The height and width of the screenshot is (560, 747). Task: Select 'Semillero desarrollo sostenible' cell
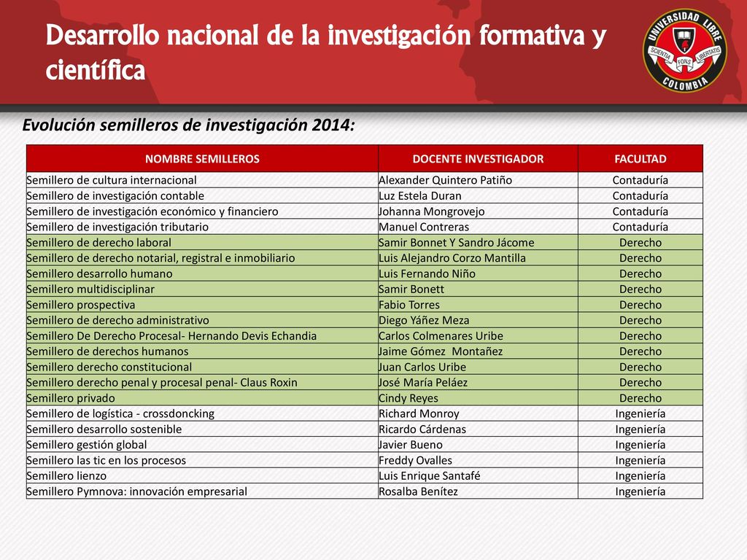(x=203, y=429)
